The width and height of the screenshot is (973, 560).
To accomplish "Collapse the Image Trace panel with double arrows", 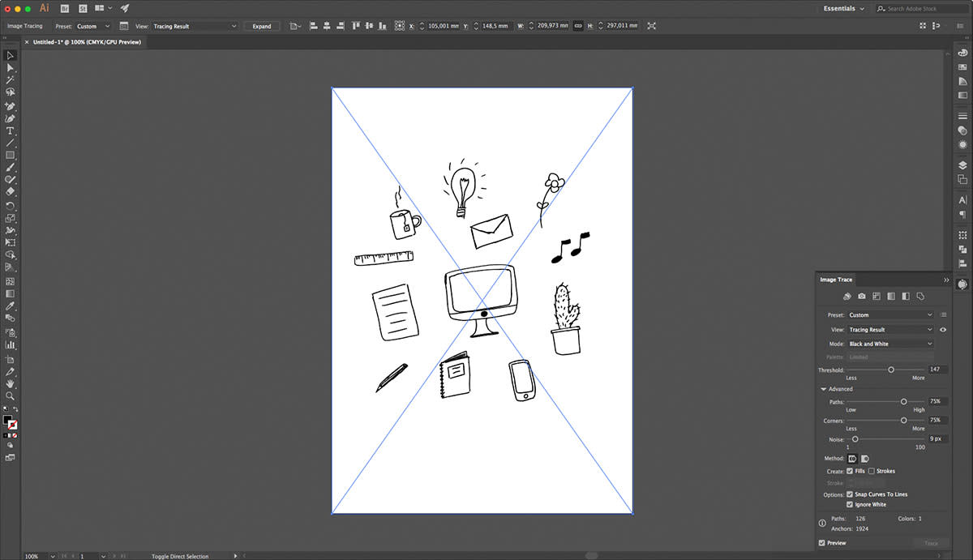I will [x=946, y=280].
